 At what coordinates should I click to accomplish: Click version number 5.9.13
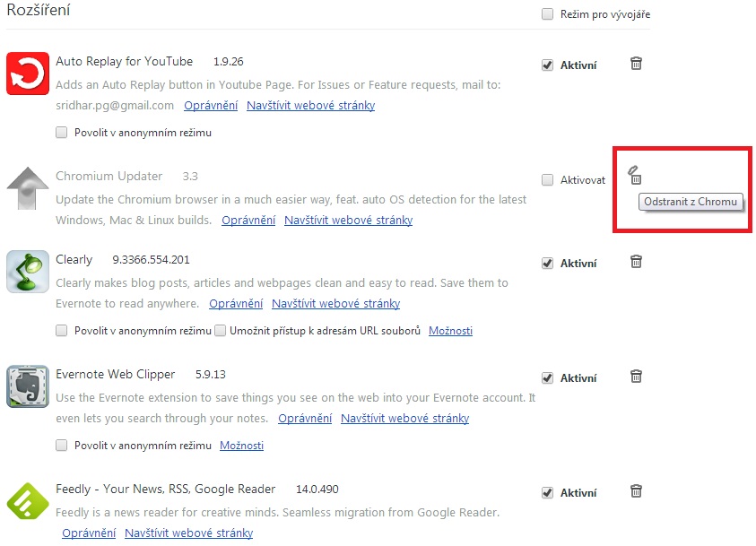pos(210,375)
